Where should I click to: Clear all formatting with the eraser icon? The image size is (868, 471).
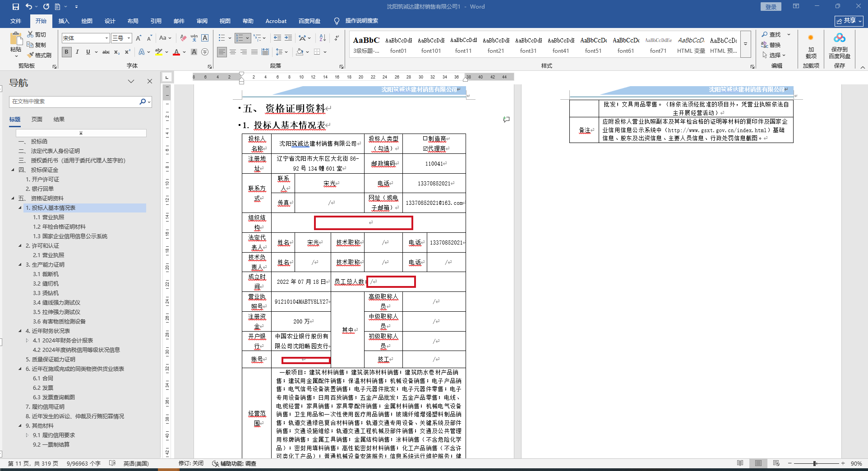183,38
